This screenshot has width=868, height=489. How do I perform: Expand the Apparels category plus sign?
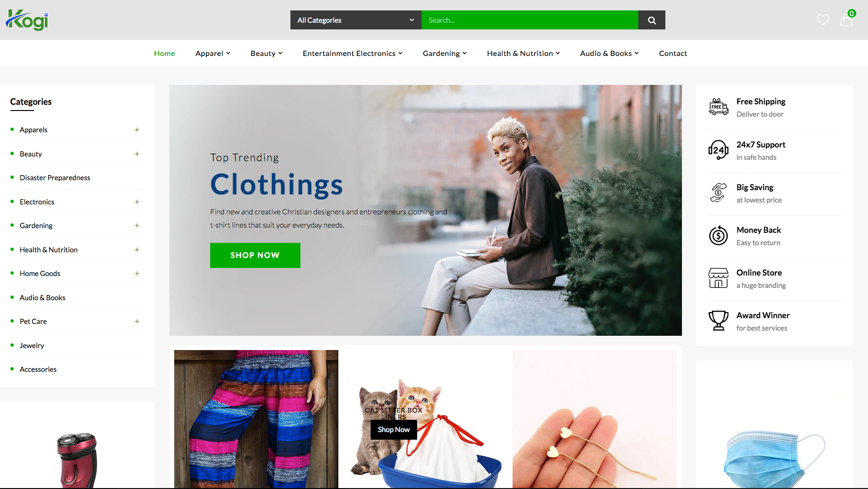137,130
